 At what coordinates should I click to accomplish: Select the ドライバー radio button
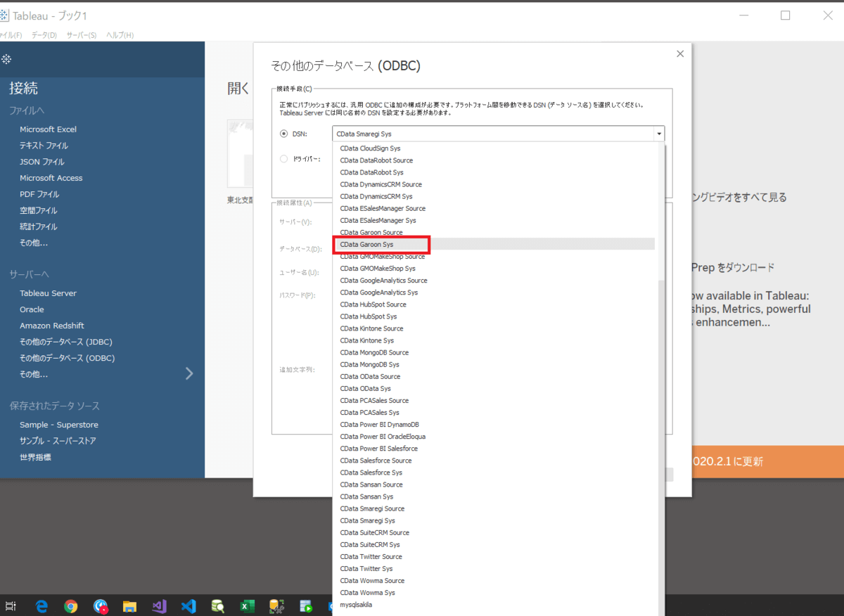[x=284, y=159]
